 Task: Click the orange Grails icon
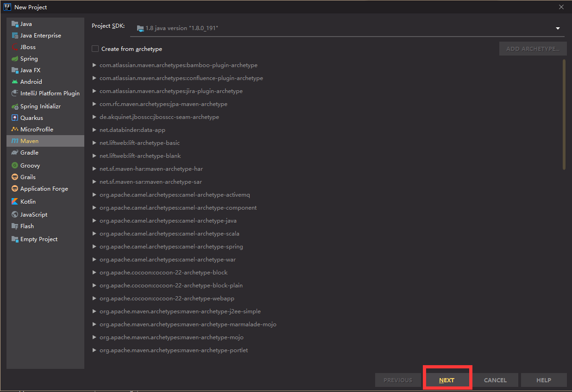click(15, 177)
